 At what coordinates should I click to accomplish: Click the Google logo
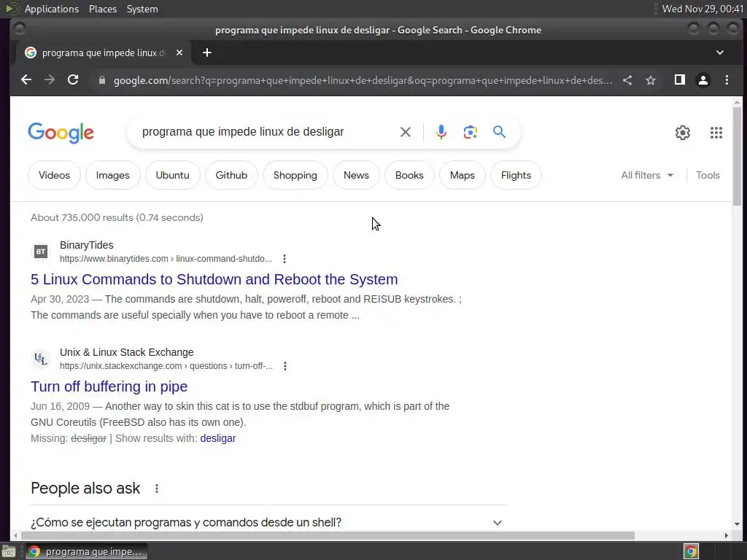point(61,133)
